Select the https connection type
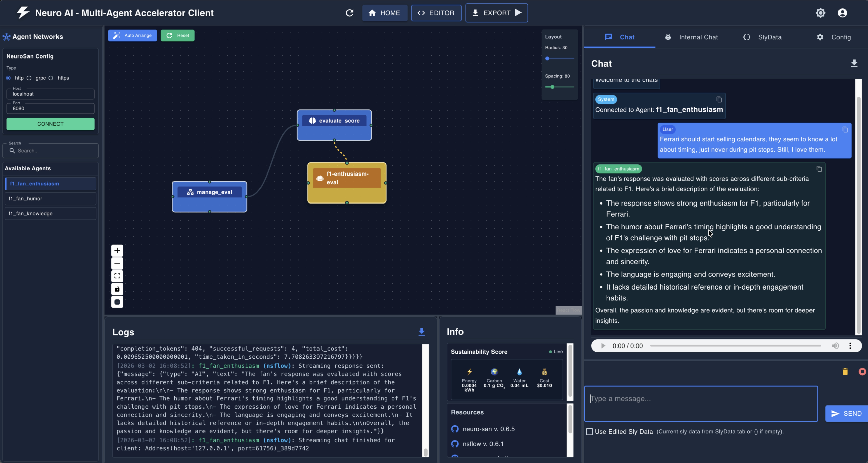868x463 pixels. pos(51,78)
